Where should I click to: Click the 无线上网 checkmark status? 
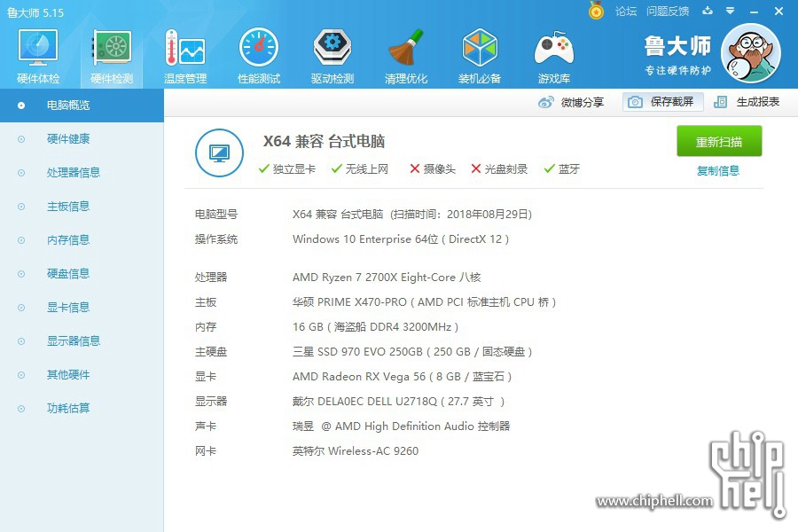coord(360,169)
